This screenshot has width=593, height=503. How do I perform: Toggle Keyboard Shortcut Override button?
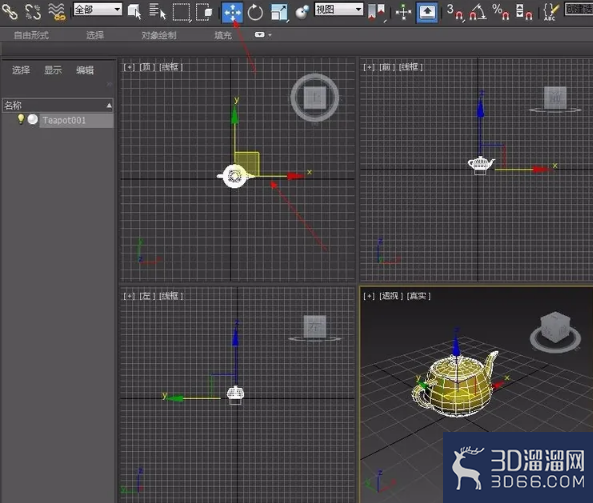[x=427, y=12]
